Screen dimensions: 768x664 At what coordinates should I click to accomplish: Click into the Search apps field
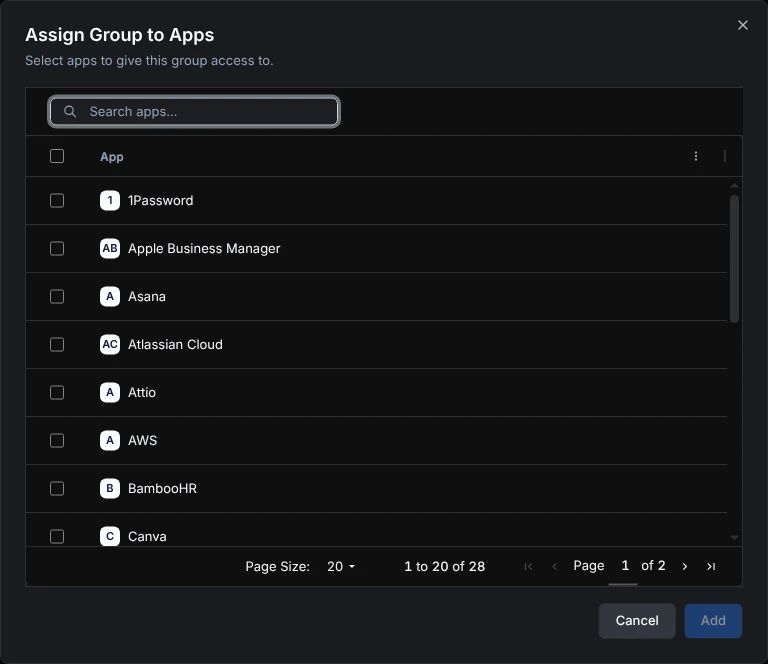pos(194,112)
